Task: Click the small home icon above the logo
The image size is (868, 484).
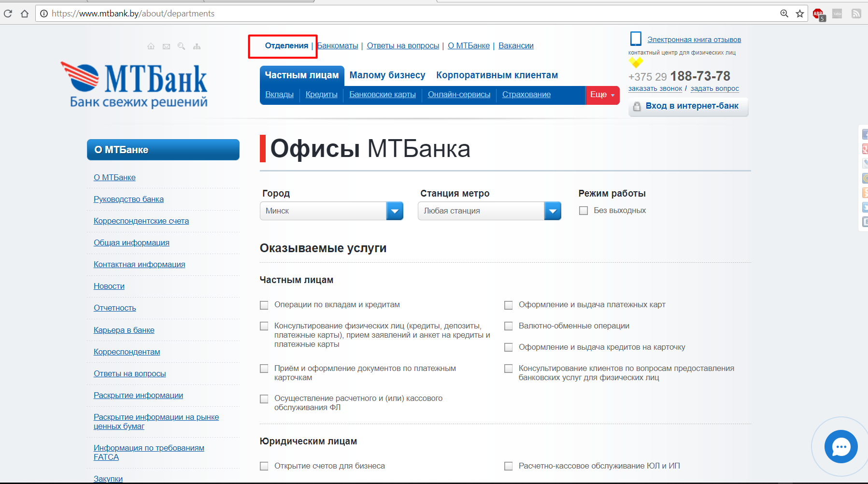Action: click(151, 46)
